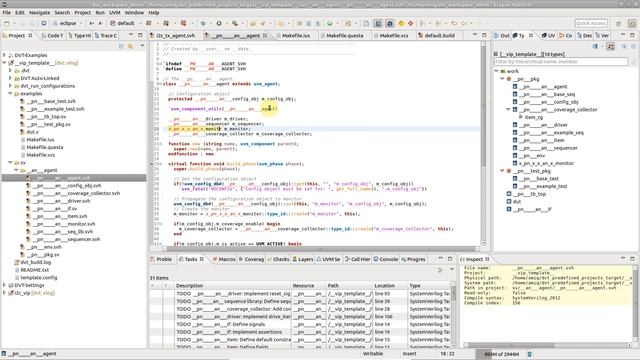Image resolution: width=640 pixels, height=360 pixels.
Task: Toggle the pressed hierarchy mode button
Action: click(x=611, y=46)
